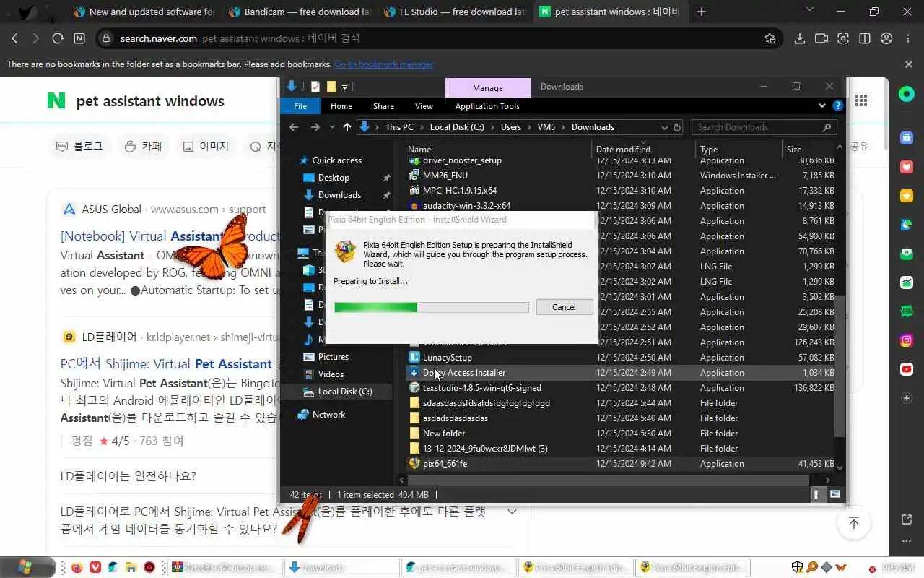Open the Application Tools ribbon tab
924x578 pixels.
click(x=487, y=106)
